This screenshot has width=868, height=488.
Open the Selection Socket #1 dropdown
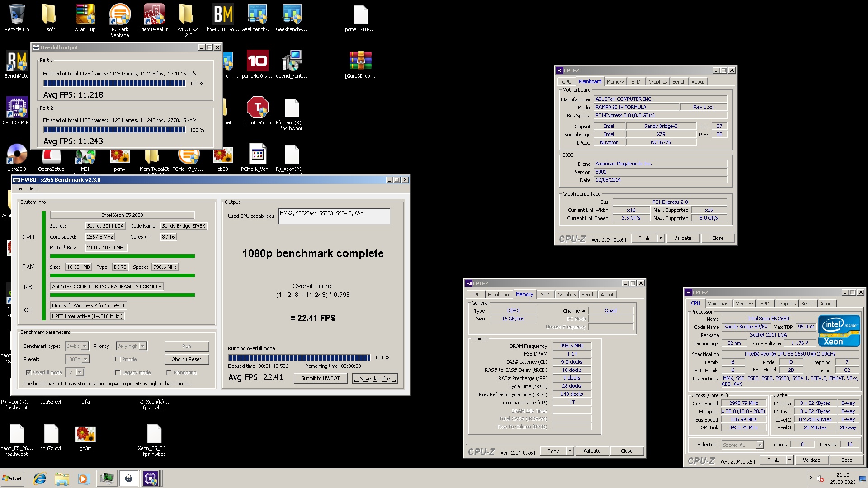(743, 445)
